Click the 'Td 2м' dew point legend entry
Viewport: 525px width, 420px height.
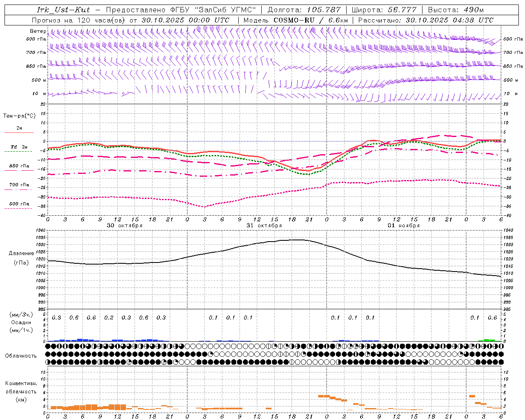click(19, 147)
